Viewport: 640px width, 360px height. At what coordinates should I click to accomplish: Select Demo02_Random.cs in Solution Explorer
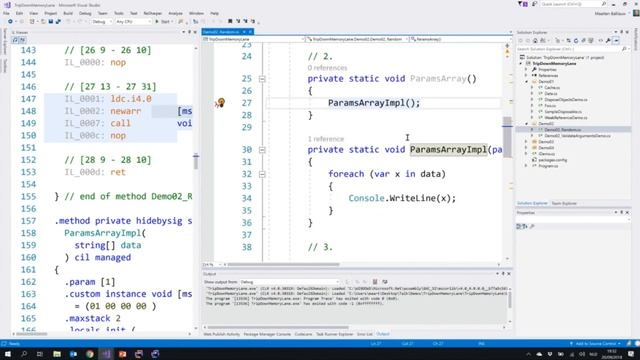pos(562,130)
